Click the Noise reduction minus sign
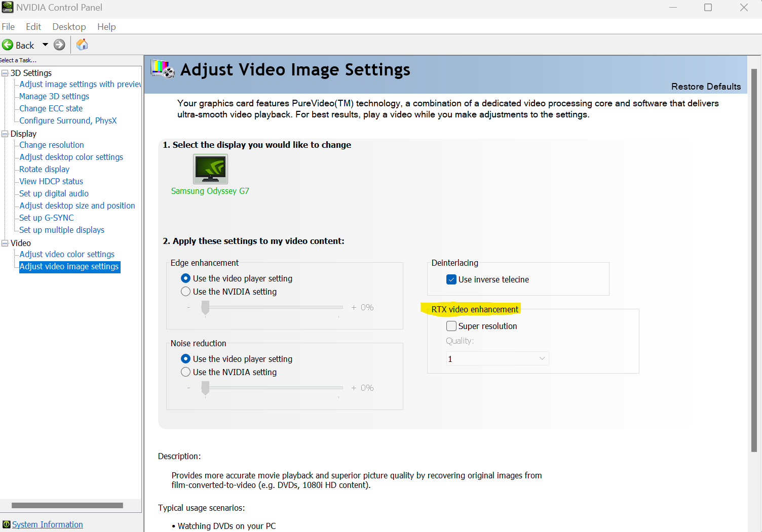The image size is (762, 532). pos(189,388)
